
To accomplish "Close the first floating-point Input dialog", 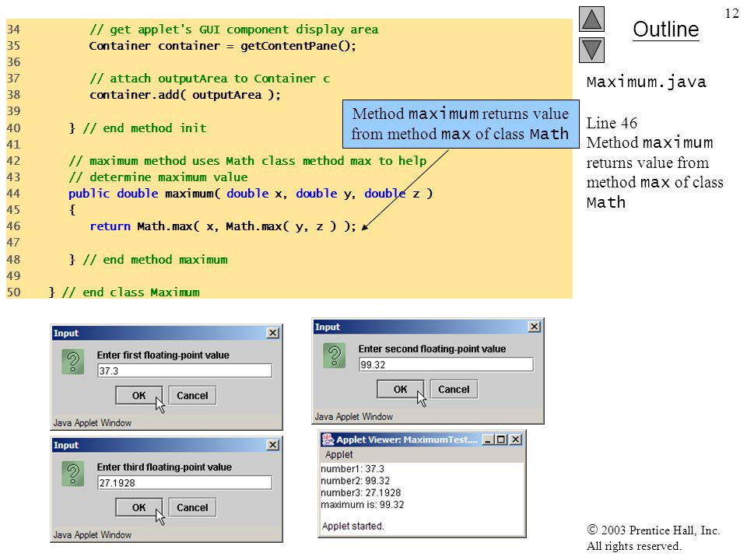I will [272, 333].
